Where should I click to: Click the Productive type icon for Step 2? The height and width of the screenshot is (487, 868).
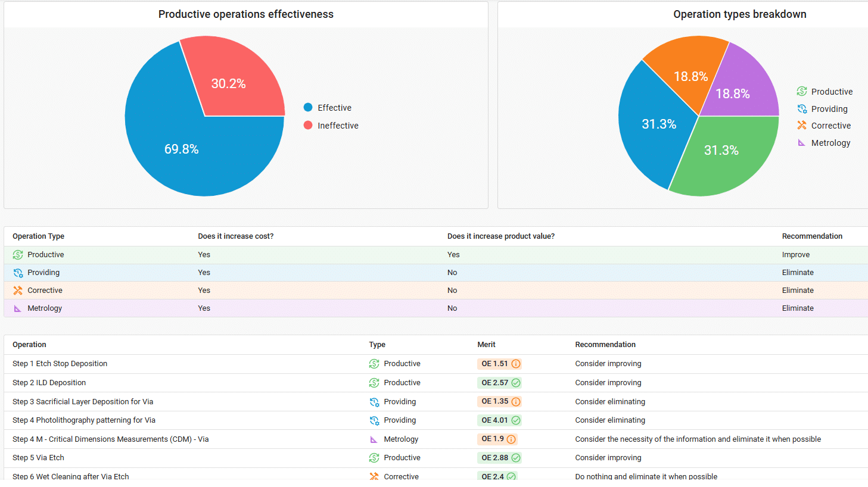[374, 383]
